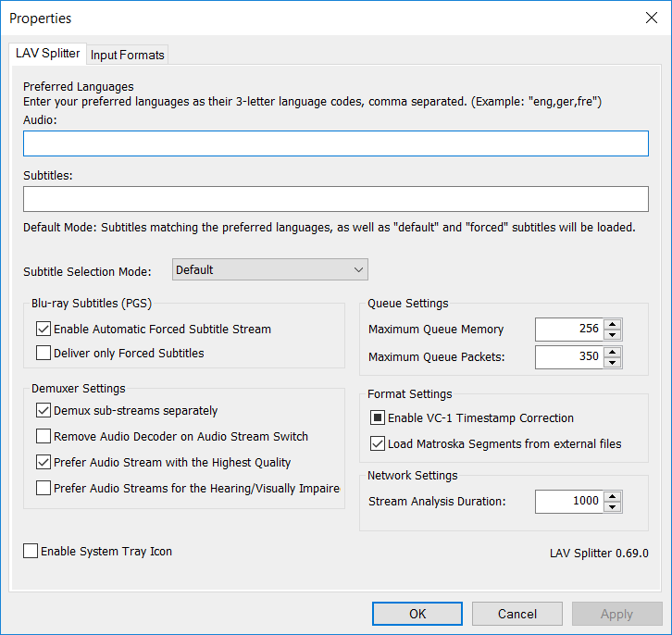Image resolution: width=672 pixels, height=635 pixels.
Task: Focus the Subtitles languages text field
Action: tap(335, 199)
